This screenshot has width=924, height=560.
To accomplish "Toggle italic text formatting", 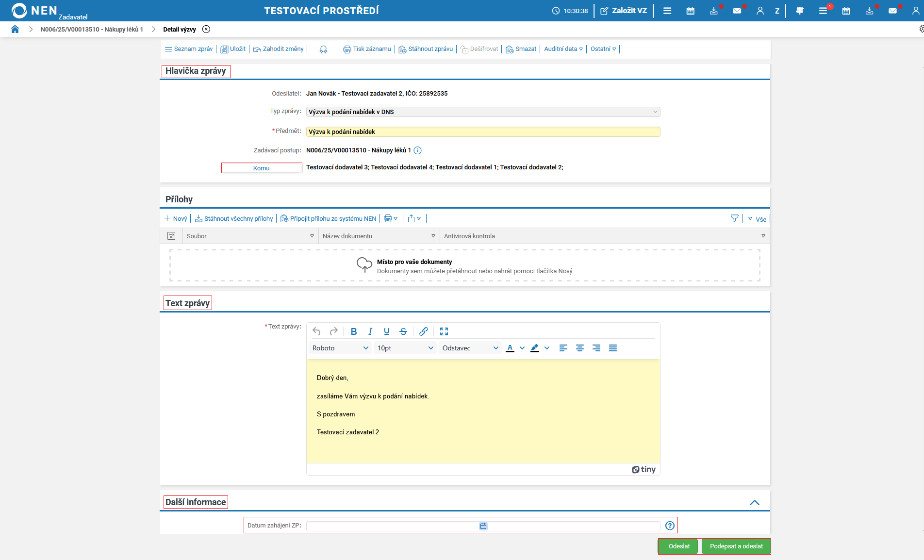I will click(370, 331).
